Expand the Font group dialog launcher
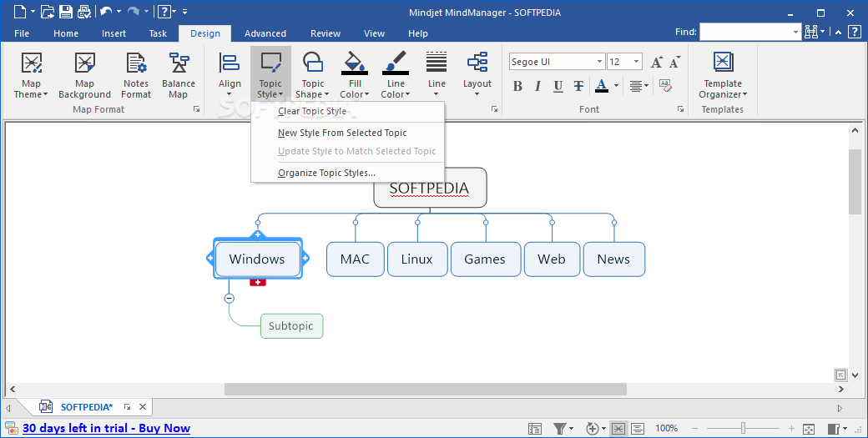 pyautogui.click(x=680, y=109)
